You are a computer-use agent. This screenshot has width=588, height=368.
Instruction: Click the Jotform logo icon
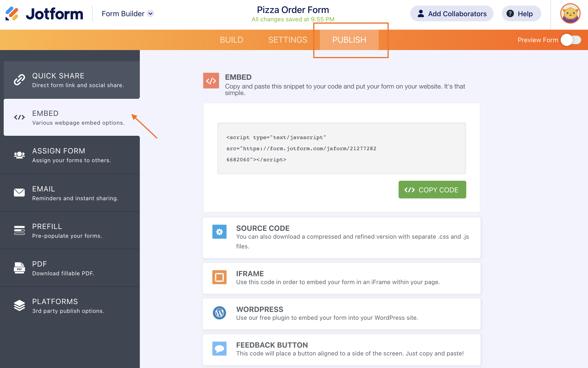12,14
